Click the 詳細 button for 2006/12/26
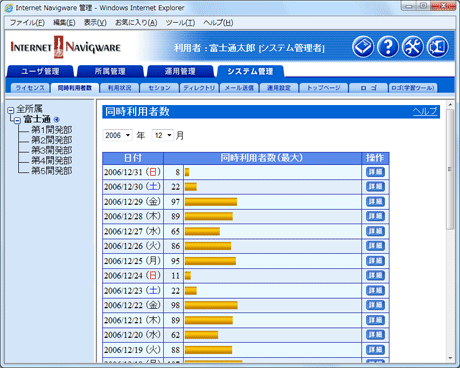This screenshot has width=460, height=368. [375, 246]
